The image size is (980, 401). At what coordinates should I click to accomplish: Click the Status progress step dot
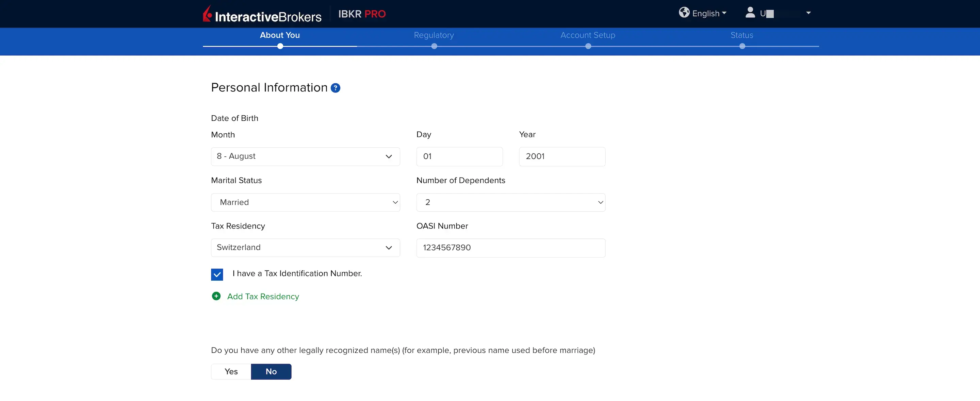point(742,46)
